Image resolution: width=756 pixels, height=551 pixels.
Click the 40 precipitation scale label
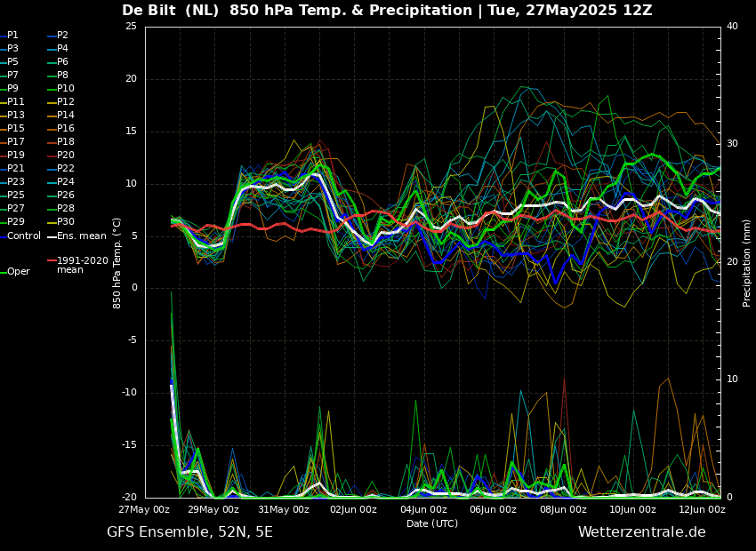tap(732, 26)
